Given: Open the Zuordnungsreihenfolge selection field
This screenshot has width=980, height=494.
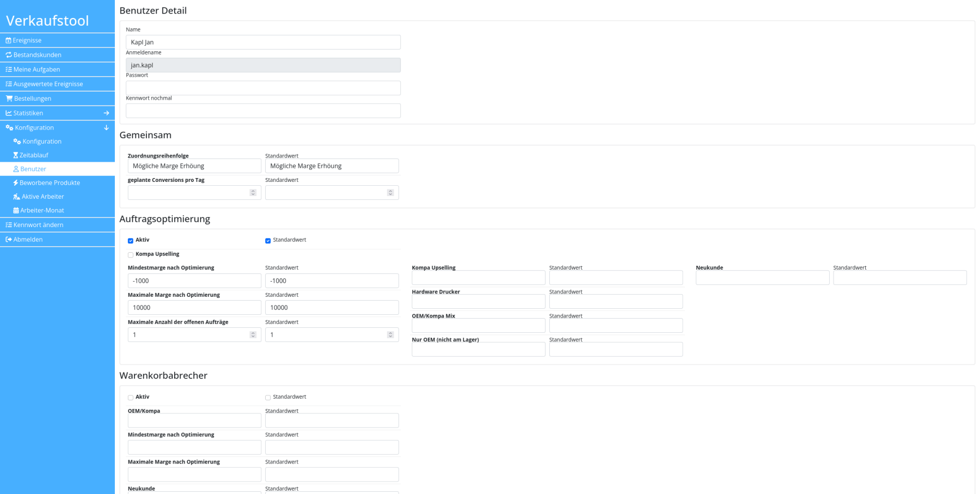Looking at the screenshot, I should click(x=194, y=166).
